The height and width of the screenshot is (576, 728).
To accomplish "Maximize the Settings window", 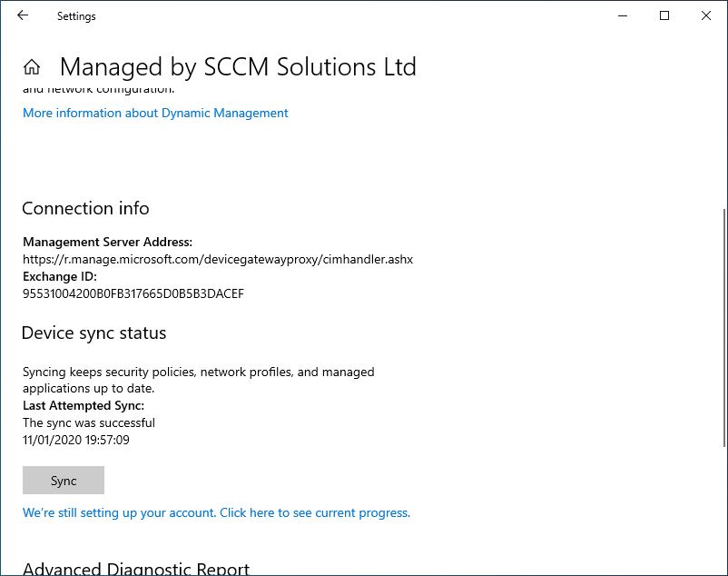I will pyautogui.click(x=664, y=15).
